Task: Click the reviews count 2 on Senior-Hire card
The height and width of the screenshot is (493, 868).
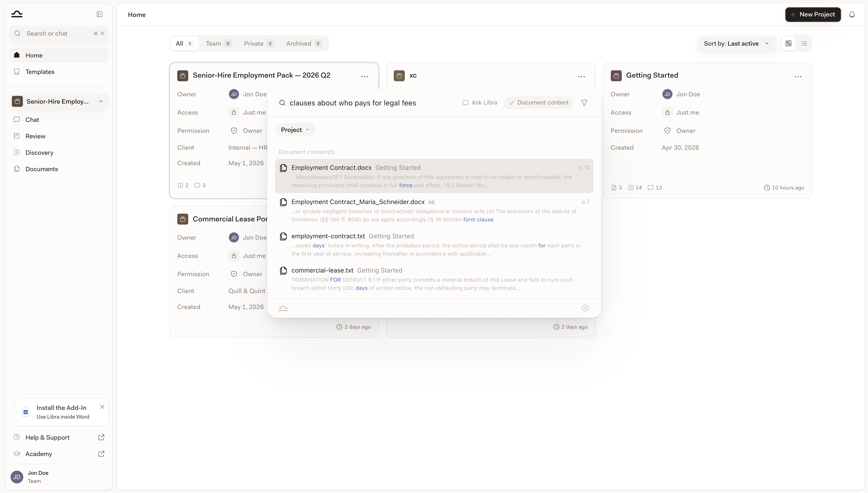Action: (183, 185)
